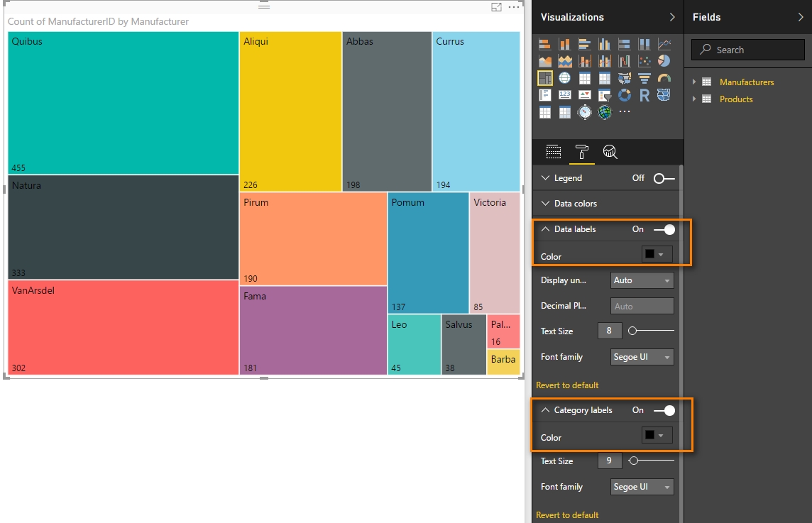Collapse the Category labels section
Viewport: 812px width, 523px height.
(x=545, y=409)
